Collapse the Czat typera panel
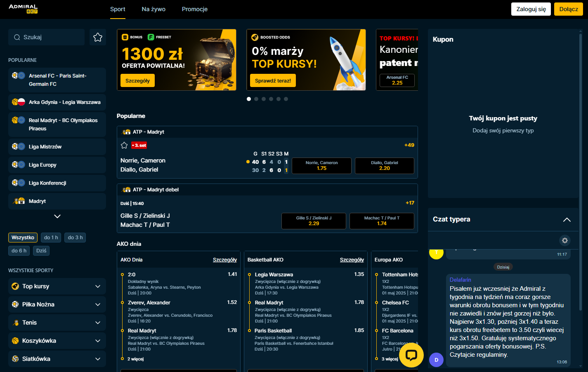The height and width of the screenshot is (372, 588). (x=567, y=219)
